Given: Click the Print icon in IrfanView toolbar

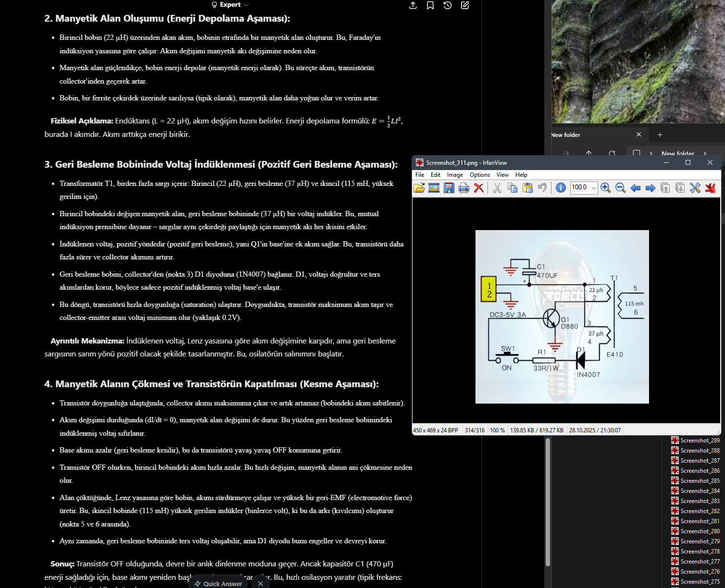Looking at the screenshot, I should pos(464,188).
